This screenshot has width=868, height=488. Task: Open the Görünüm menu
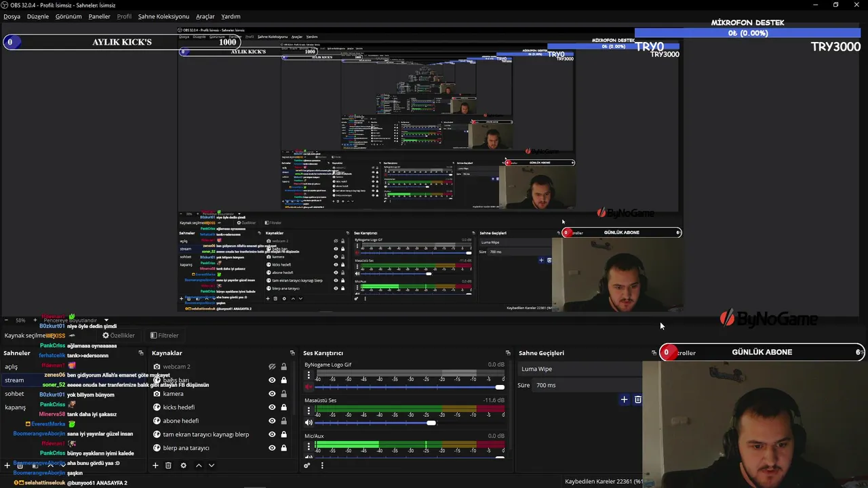click(68, 16)
